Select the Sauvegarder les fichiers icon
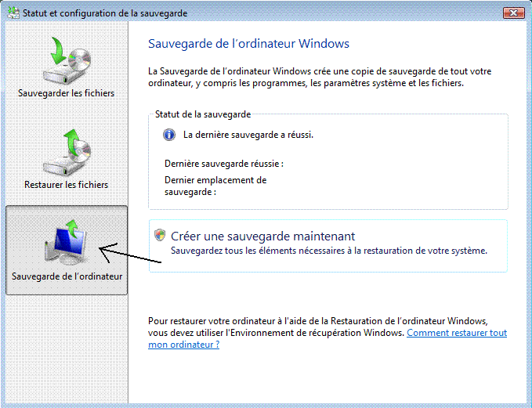 [x=67, y=61]
